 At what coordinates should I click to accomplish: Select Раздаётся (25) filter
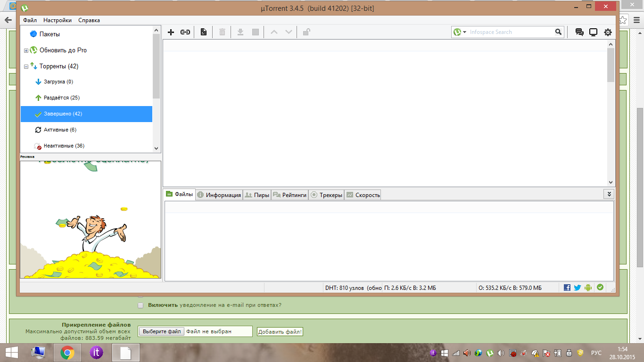coord(62,98)
